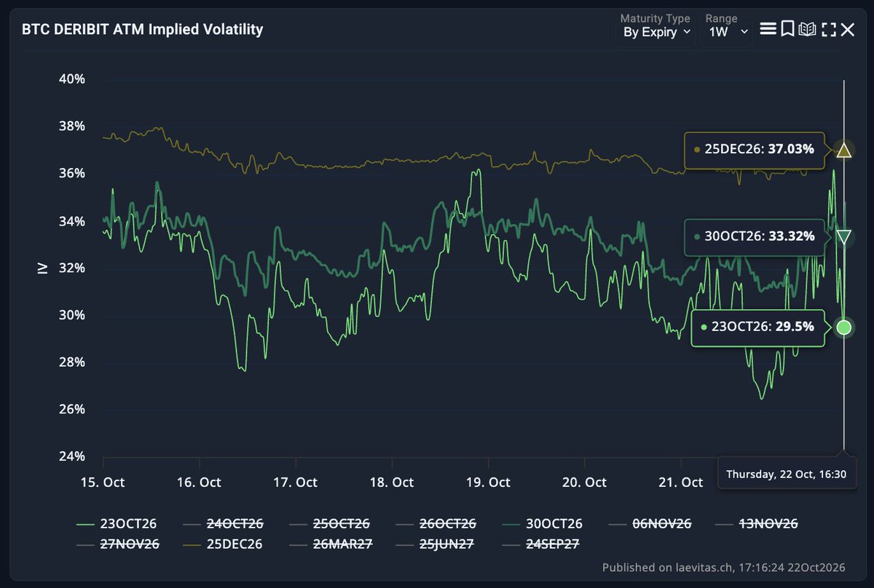Click the 15. Oct x-axis label
Screen dimensions: 874x588
103,482
